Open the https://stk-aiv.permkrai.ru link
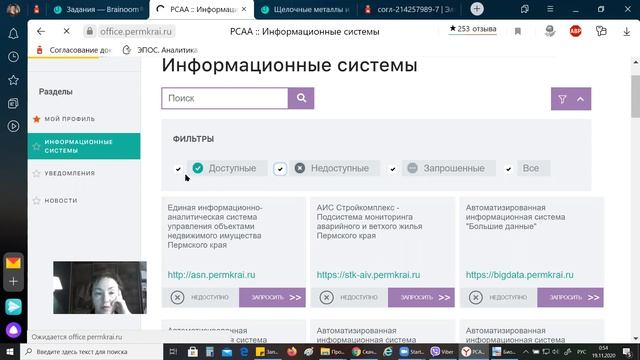Screen dimensions: 640x360 368,275
